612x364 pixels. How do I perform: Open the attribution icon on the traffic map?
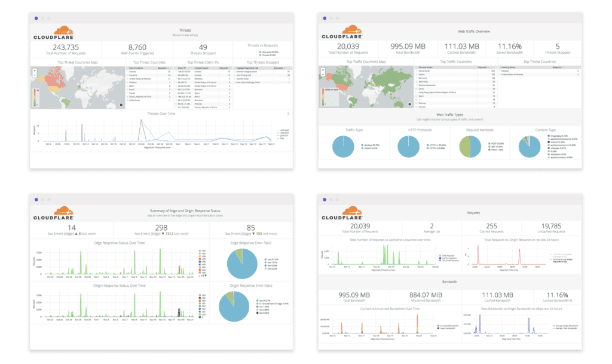point(409,104)
